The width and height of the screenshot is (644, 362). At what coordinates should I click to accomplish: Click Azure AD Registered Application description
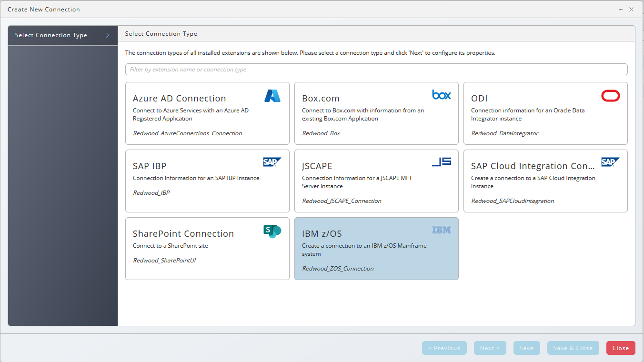(x=191, y=114)
